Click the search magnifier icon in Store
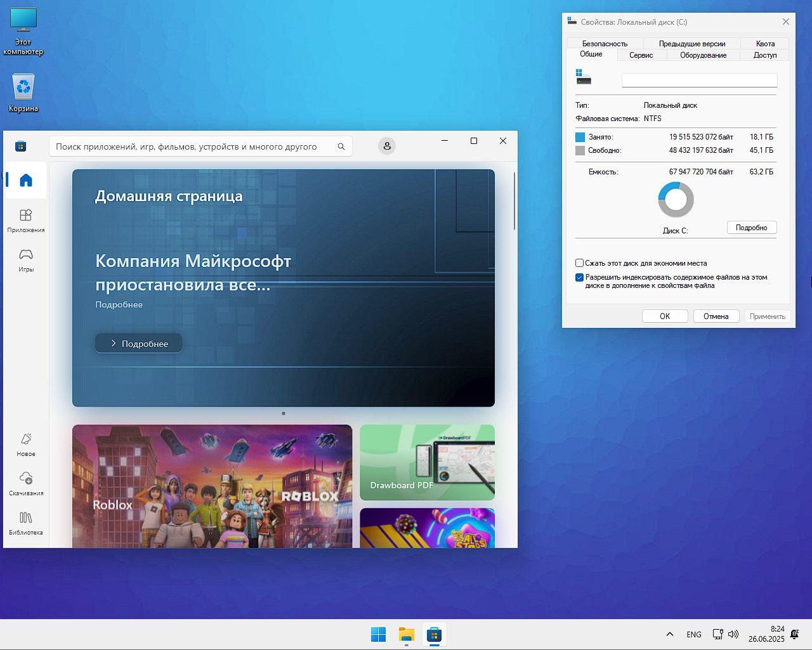812x650 pixels. coord(341,146)
